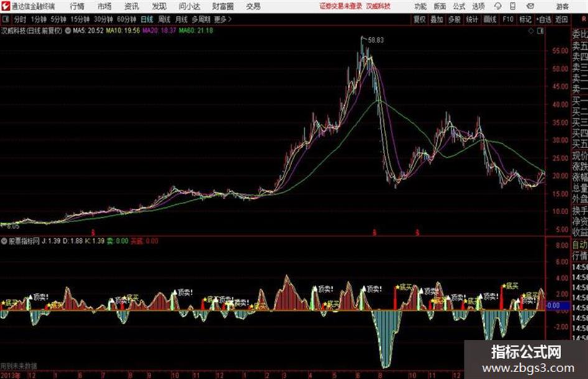Switch to 60分钟 chart period
Screen dimensions: 588x379
click(127, 19)
